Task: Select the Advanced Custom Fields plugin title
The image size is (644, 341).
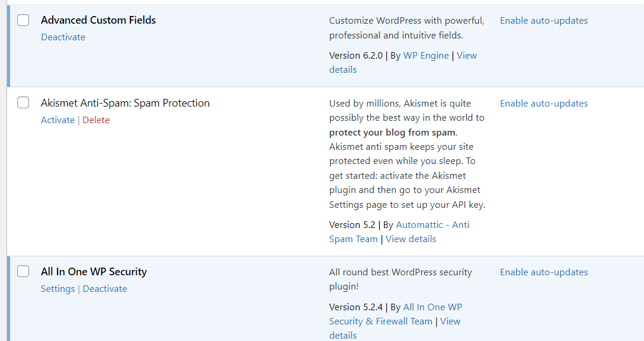Action: click(98, 20)
